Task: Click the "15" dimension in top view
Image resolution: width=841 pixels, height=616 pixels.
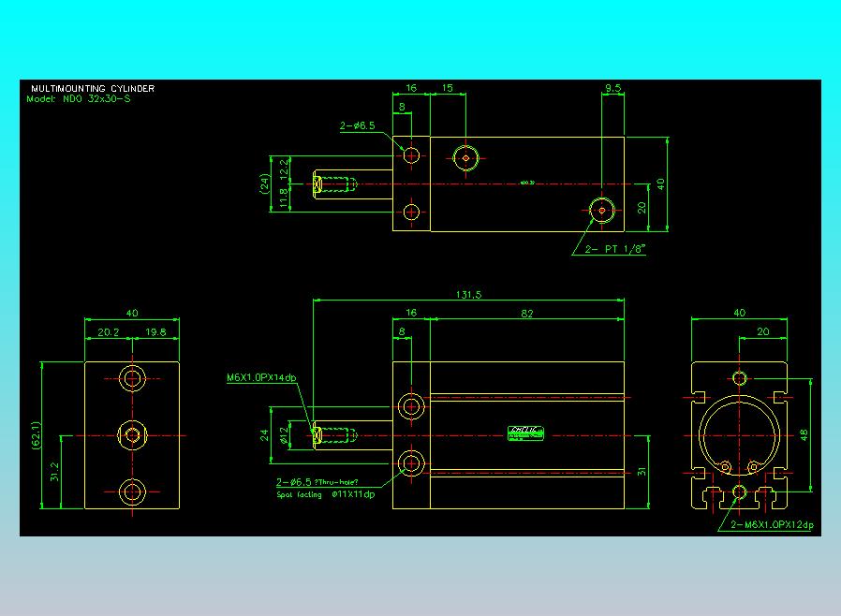Action: click(448, 88)
